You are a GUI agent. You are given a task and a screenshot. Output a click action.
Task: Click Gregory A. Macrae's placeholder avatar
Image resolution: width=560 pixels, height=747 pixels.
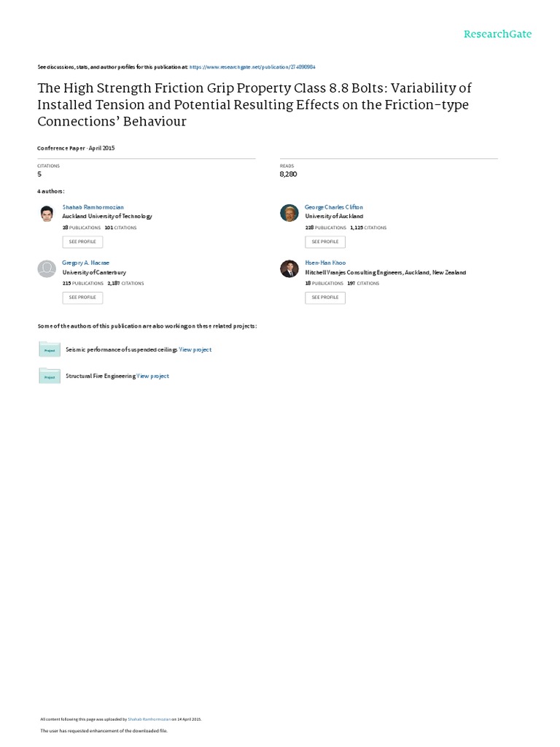pyautogui.click(x=47, y=268)
